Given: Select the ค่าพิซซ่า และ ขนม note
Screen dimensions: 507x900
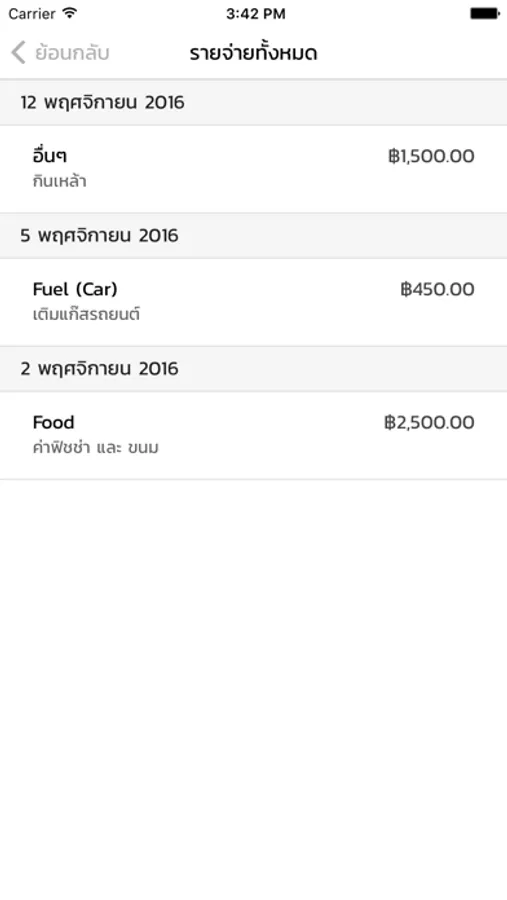Looking at the screenshot, I should tap(96, 448).
